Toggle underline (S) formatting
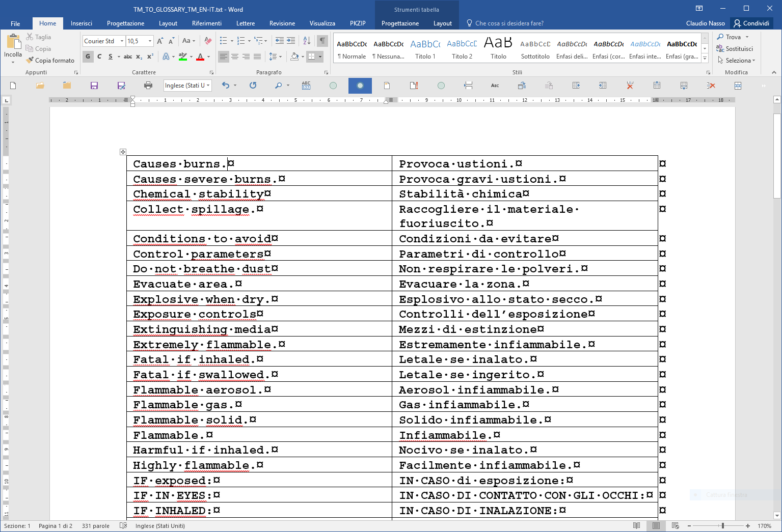 click(x=111, y=57)
